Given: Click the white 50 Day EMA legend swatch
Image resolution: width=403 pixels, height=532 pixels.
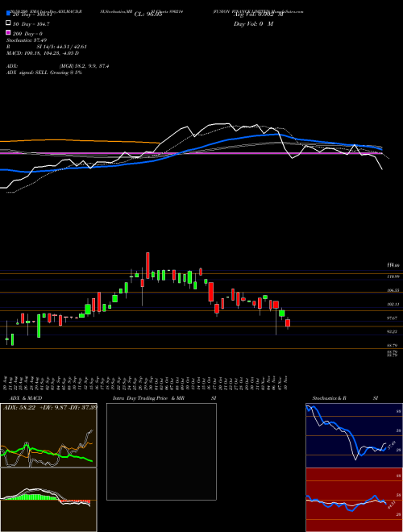Looking at the screenshot, I should click(x=9, y=23).
